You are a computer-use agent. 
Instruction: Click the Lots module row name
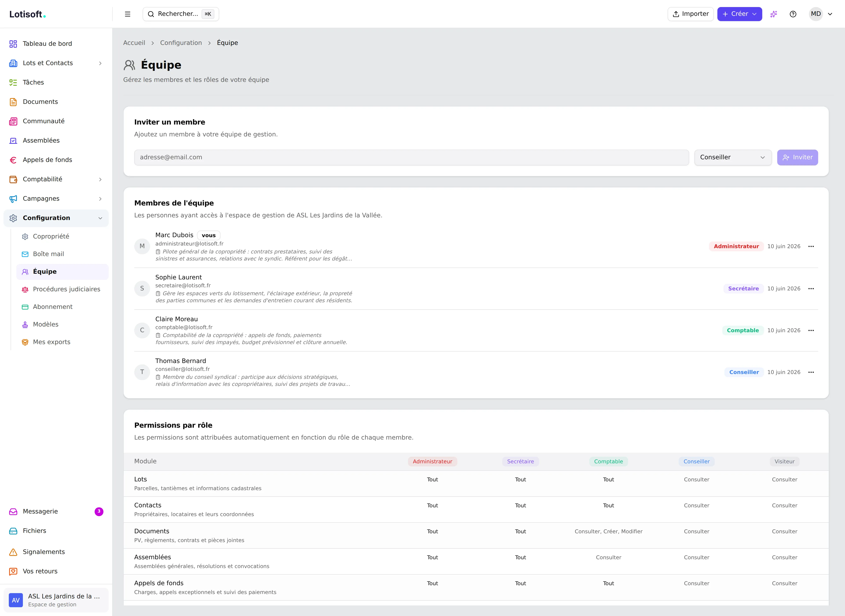141,480
